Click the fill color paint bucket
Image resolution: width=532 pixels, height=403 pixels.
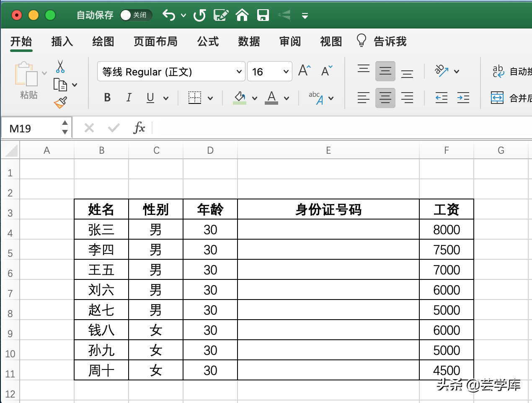240,98
